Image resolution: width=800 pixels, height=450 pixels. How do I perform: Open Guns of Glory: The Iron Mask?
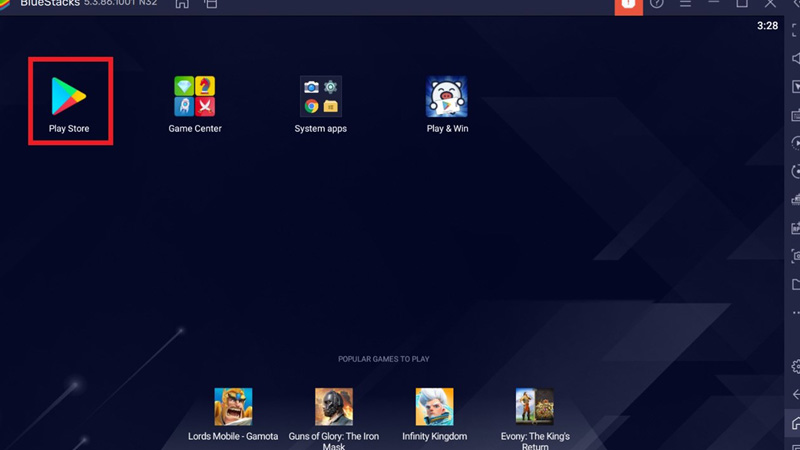(334, 407)
